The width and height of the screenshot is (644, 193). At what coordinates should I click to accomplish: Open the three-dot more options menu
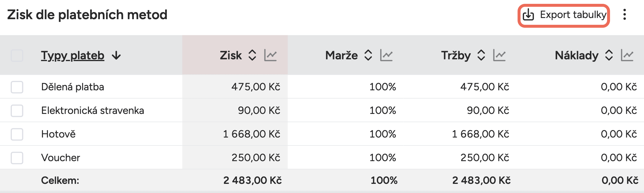point(625,14)
